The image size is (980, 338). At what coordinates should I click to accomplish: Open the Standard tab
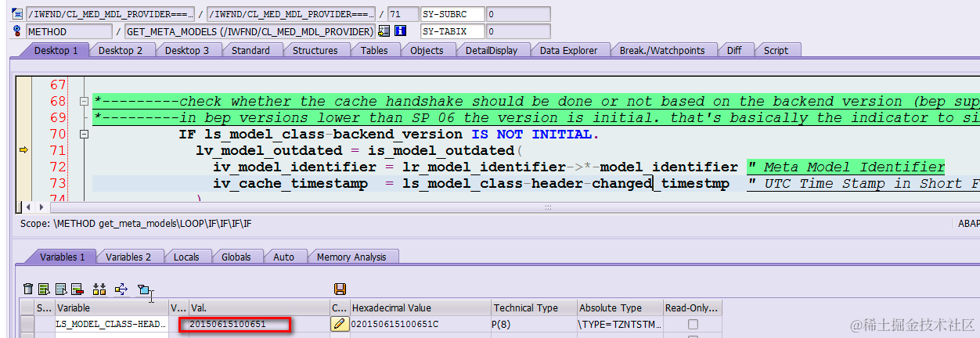coord(250,50)
